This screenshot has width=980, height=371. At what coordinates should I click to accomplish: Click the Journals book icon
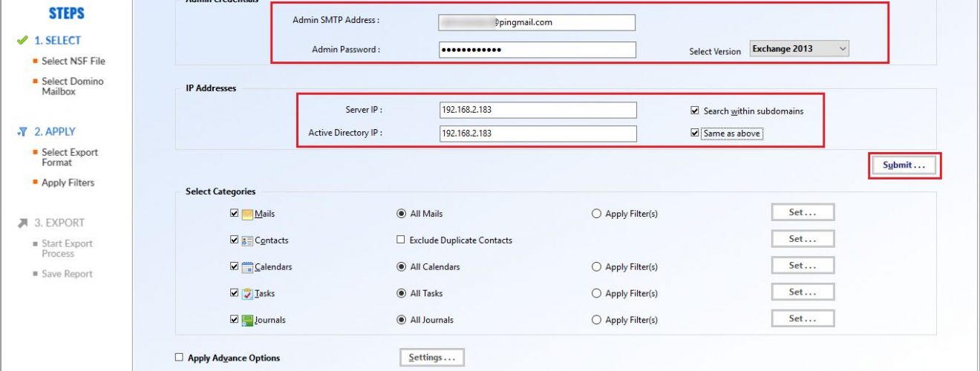[x=247, y=321]
